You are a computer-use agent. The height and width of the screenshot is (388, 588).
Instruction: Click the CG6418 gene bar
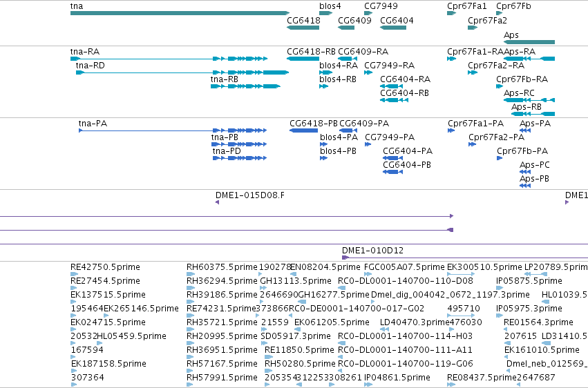[303, 28]
